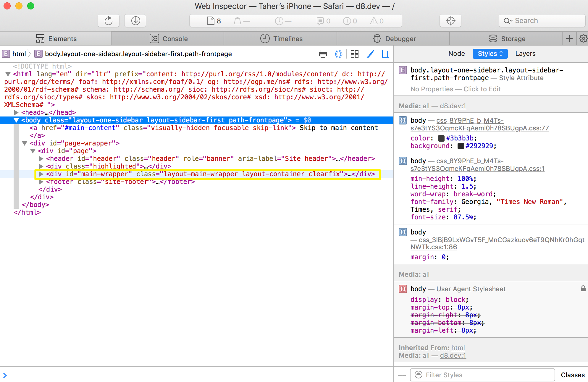588x382 pixels.
Task: Click body element icon in breadcrumb
Action: [x=38, y=54]
